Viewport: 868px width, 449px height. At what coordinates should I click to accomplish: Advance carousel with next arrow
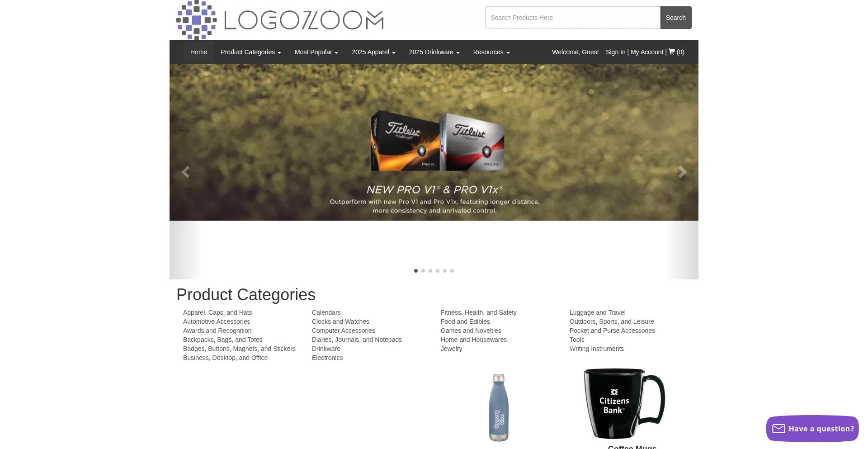coord(682,172)
